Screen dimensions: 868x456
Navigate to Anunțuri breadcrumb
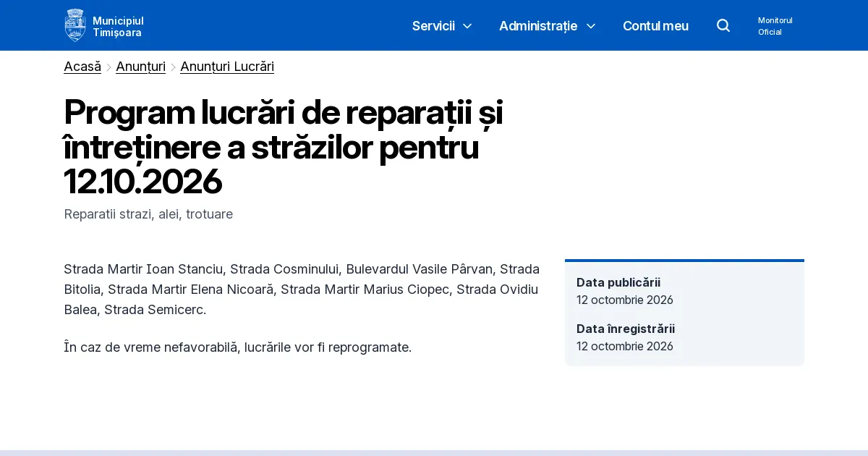coord(140,67)
